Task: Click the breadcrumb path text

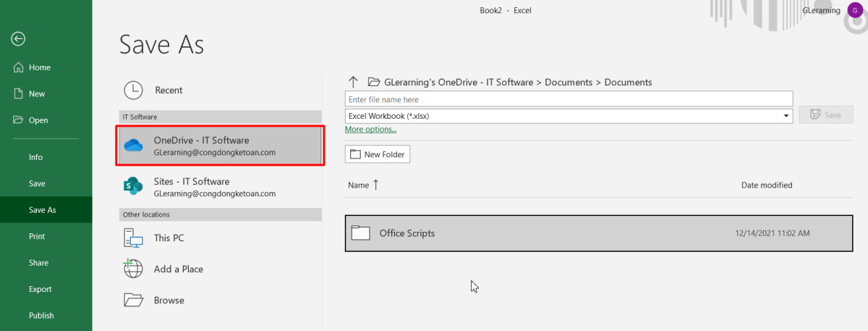Action: 519,82
